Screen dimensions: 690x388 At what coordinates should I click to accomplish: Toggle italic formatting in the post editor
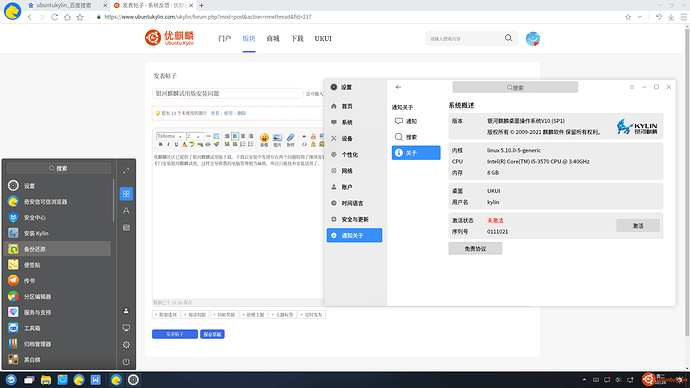pos(168,144)
